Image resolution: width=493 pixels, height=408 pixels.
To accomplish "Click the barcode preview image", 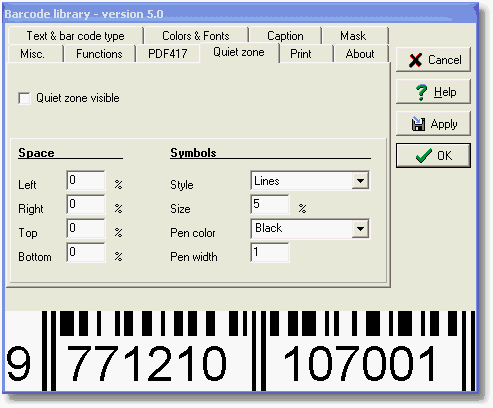I will tap(240, 351).
